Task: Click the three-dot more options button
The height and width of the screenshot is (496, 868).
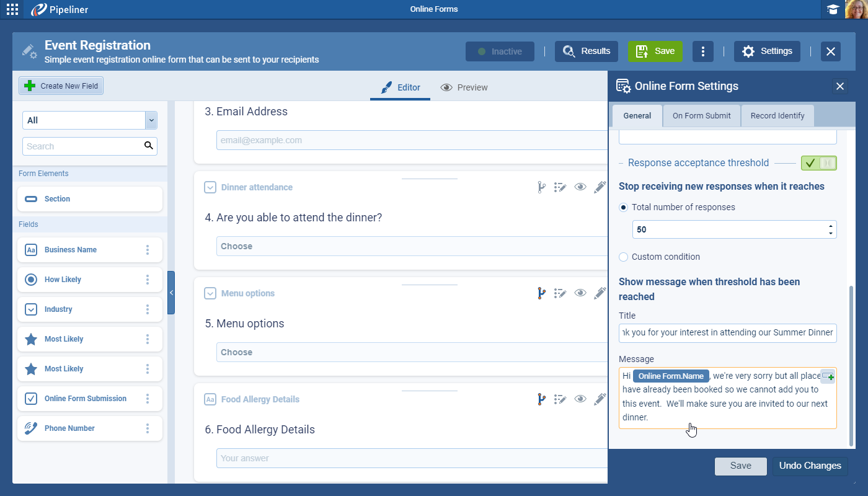Action: (x=702, y=51)
